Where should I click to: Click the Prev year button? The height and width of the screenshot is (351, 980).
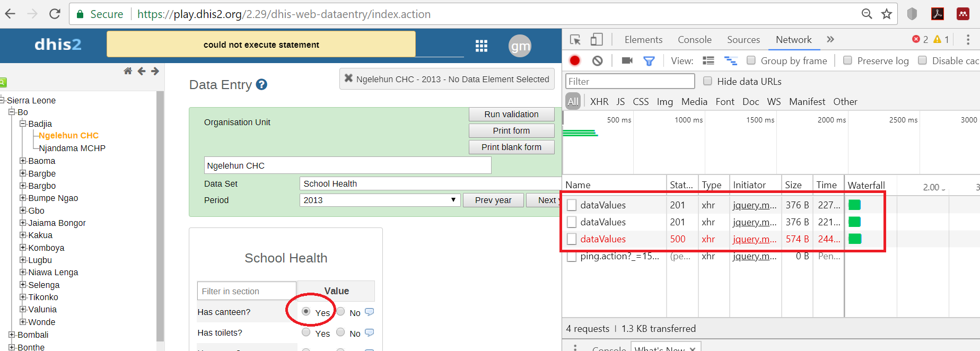(x=493, y=200)
